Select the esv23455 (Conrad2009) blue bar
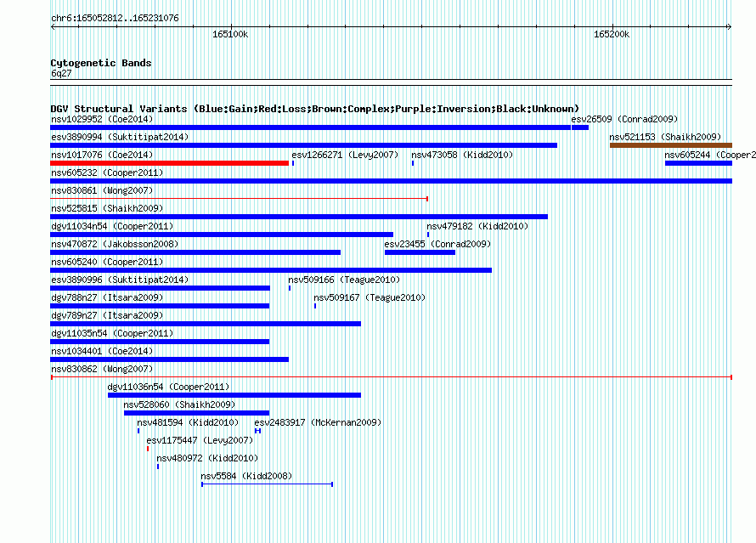Viewport: 756px width, 543px height. pos(420,252)
